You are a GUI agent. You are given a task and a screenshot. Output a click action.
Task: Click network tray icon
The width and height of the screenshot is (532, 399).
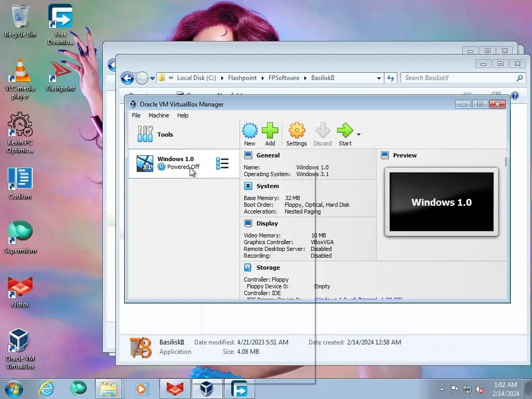click(x=467, y=389)
